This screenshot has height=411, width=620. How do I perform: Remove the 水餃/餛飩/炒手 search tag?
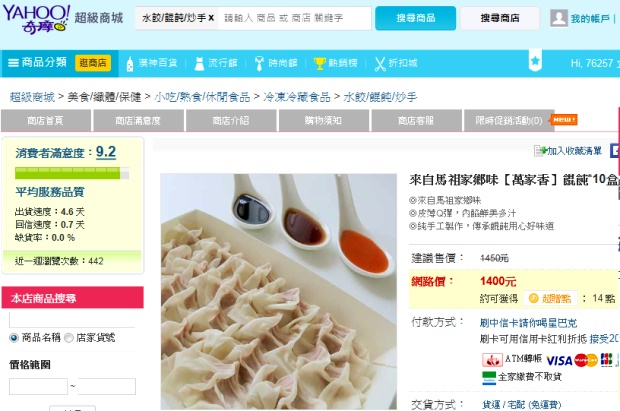[x=211, y=18]
